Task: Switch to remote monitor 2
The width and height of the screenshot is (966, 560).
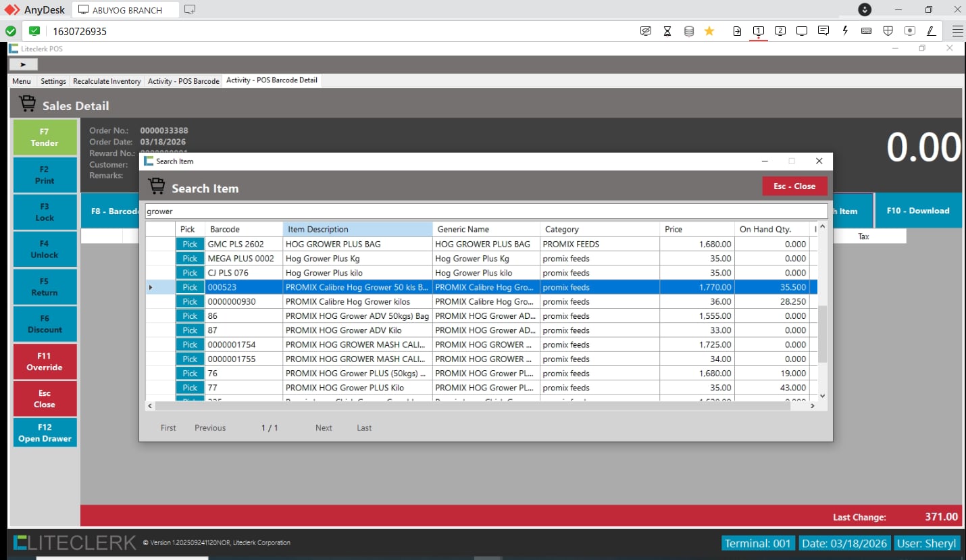Action: tap(780, 31)
